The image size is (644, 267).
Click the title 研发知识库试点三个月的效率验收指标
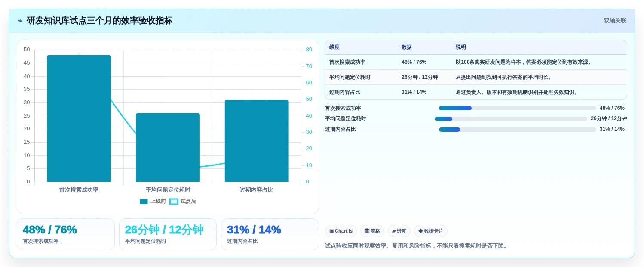100,21
